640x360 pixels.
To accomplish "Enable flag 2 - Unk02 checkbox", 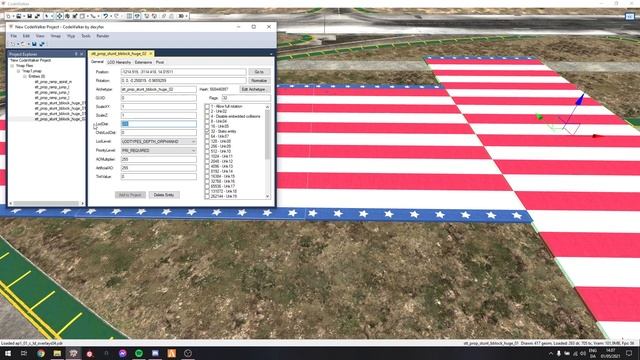I will 207,111.
